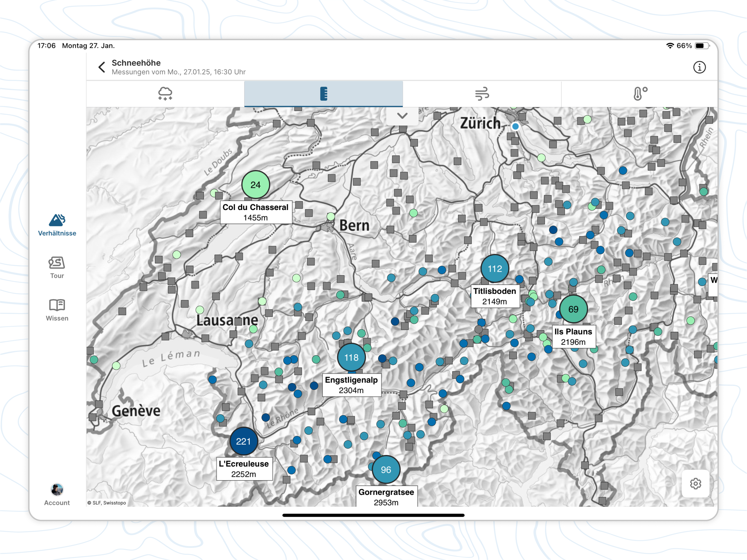Open the Verhältnisse section
The height and width of the screenshot is (560, 747).
(x=57, y=225)
